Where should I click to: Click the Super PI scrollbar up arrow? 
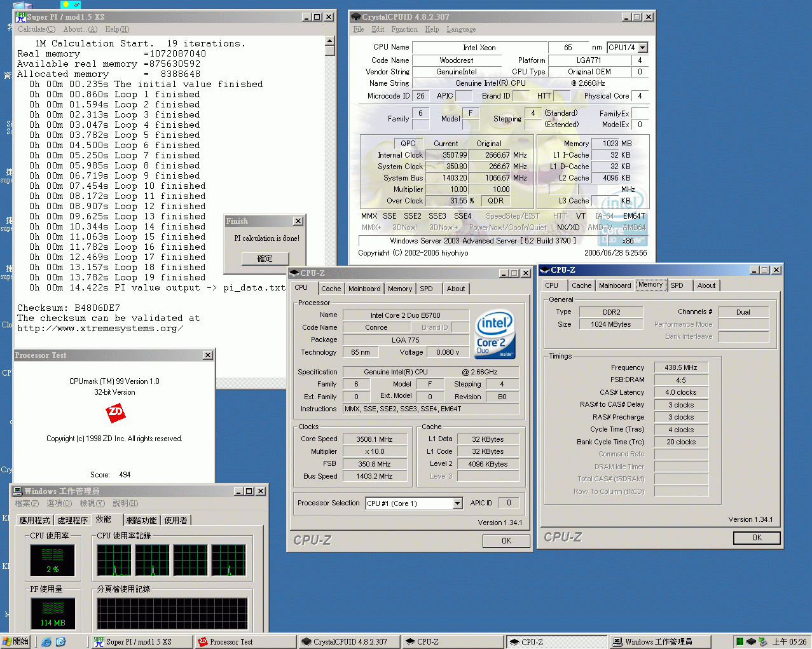click(329, 41)
